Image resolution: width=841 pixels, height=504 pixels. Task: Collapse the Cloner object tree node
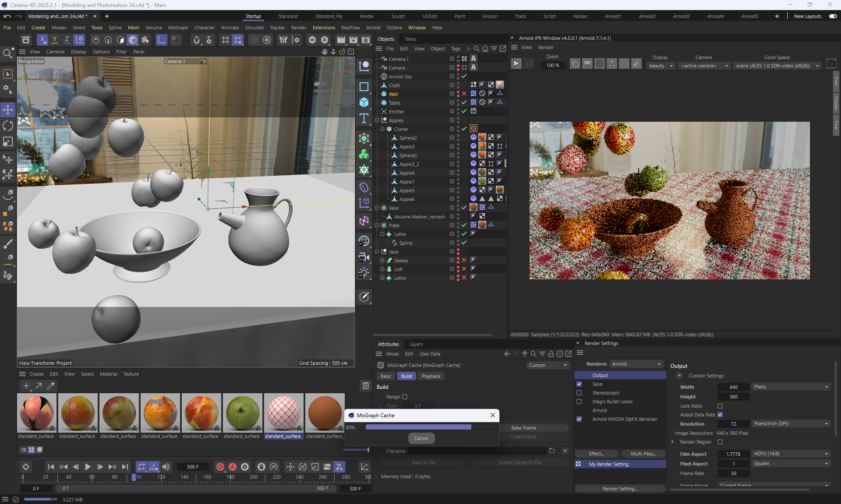click(382, 129)
